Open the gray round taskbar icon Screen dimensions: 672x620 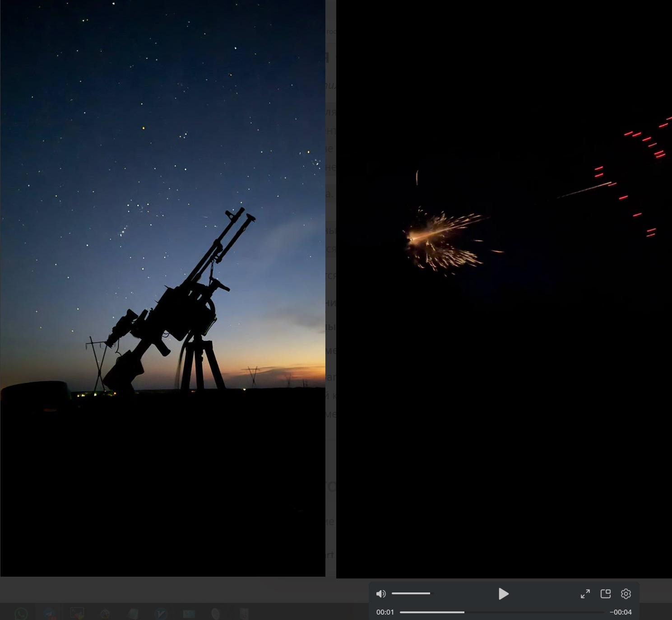click(216, 614)
